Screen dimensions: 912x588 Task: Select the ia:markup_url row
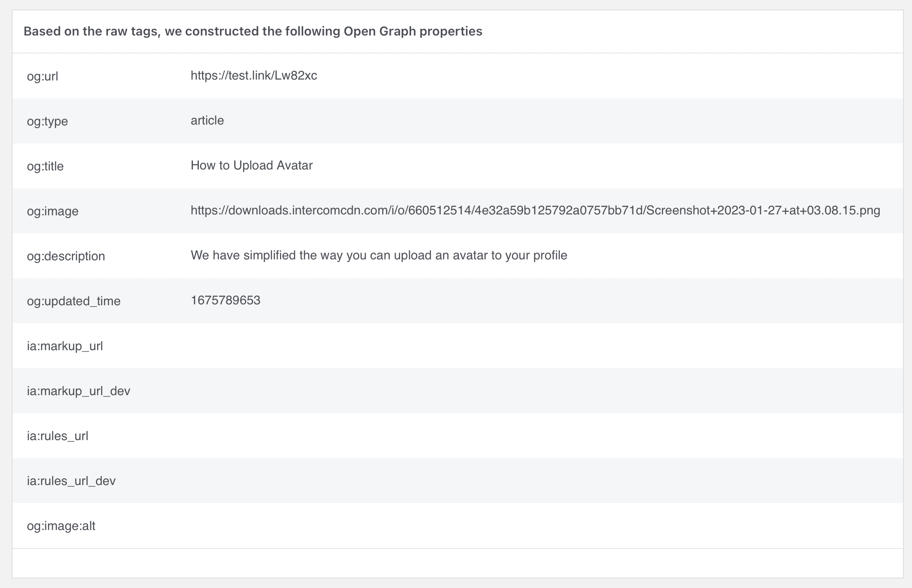coord(65,346)
